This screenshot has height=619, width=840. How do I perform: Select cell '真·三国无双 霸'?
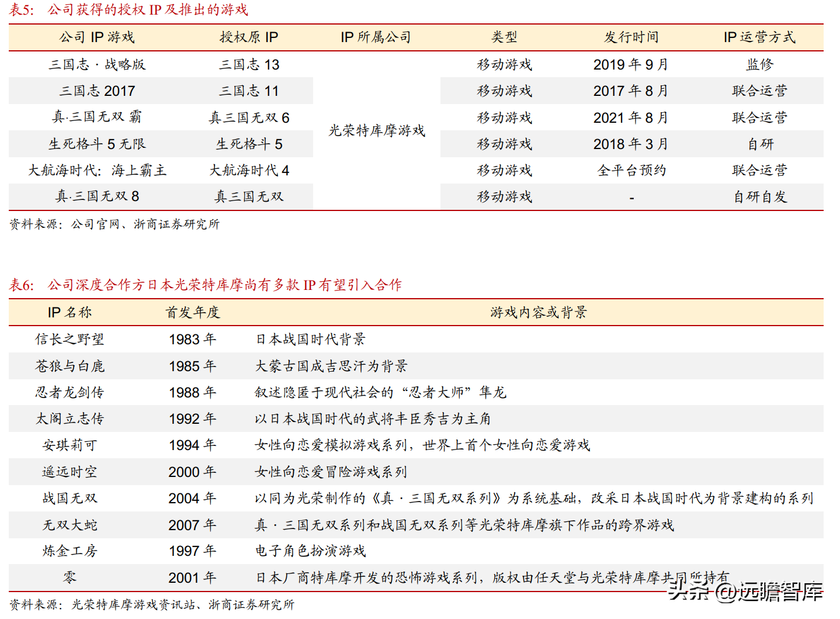tap(97, 117)
